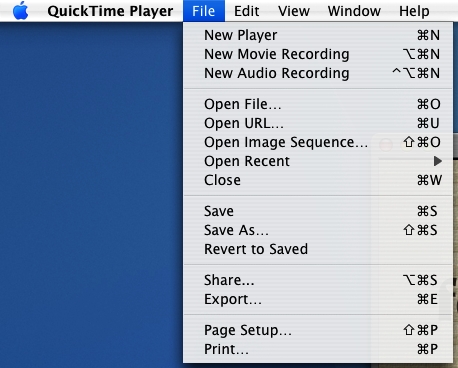458x368 pixels.
Task: Open the Window menu
Action: coord(354,11)
